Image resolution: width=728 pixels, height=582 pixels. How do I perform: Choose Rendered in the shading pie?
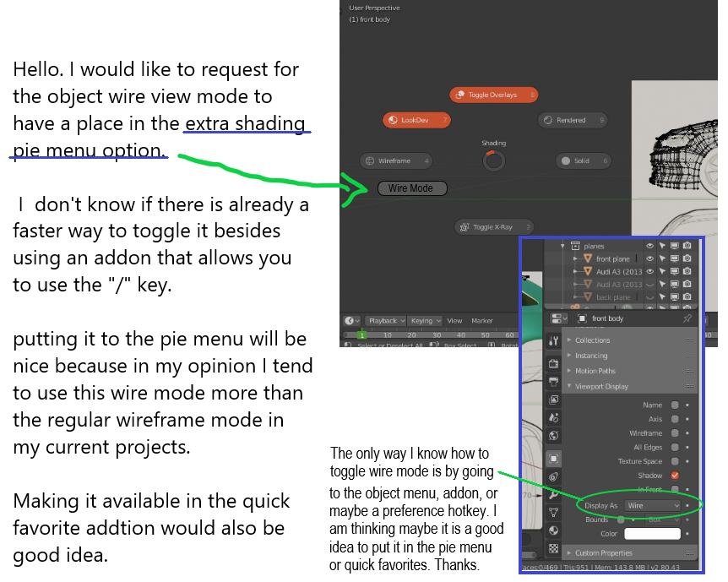point(573,120)
